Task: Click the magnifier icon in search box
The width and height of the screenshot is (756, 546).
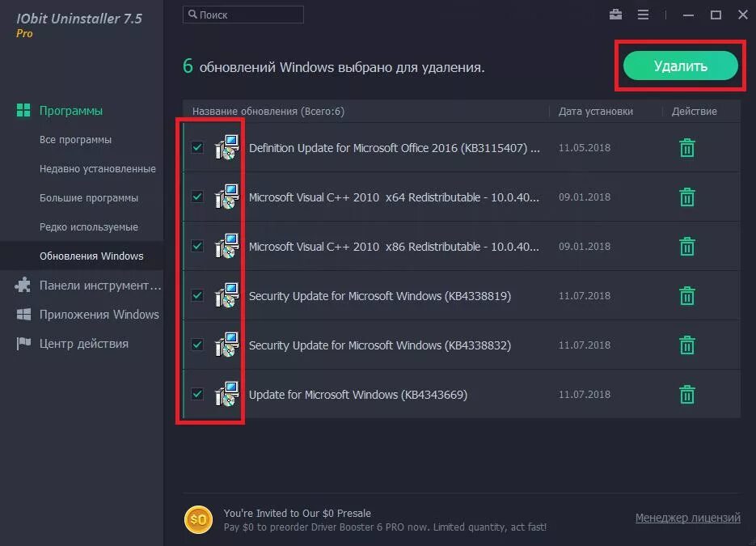Action: (x=192, y=15)
